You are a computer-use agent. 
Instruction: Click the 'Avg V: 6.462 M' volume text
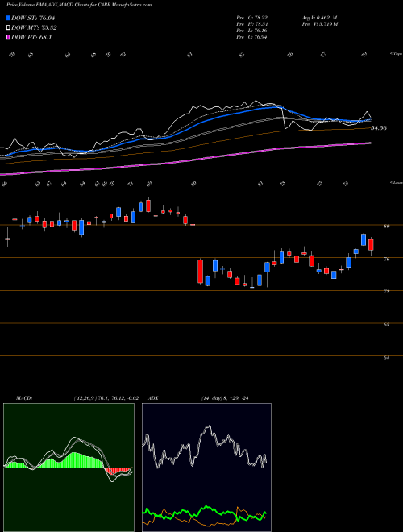pyautogui.click(x=319, y=18)
